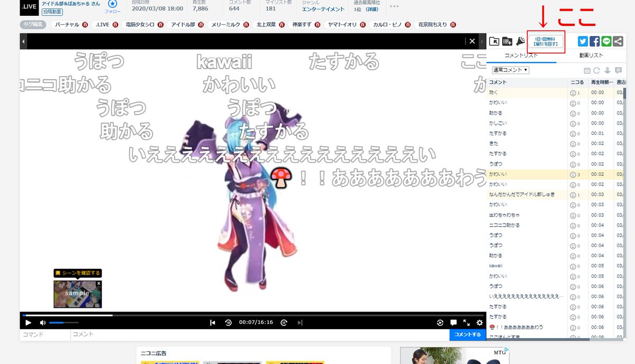Open the sample scene thumbnail
Screen dimensions: 635x364
[77, 294]
